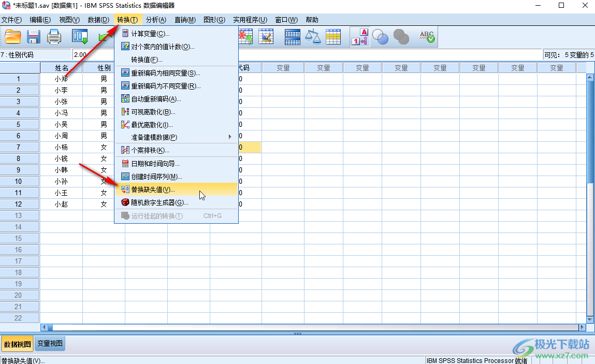595x364 pixels.
Task: Click the calendar icon for 日期和时间向导
Action: (125, 164)
